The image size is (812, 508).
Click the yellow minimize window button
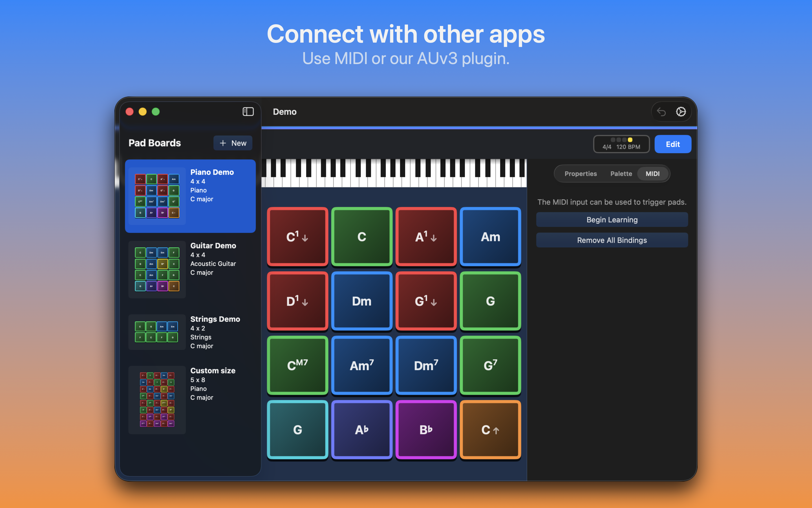pyautogui.click(x=143, y=111)
